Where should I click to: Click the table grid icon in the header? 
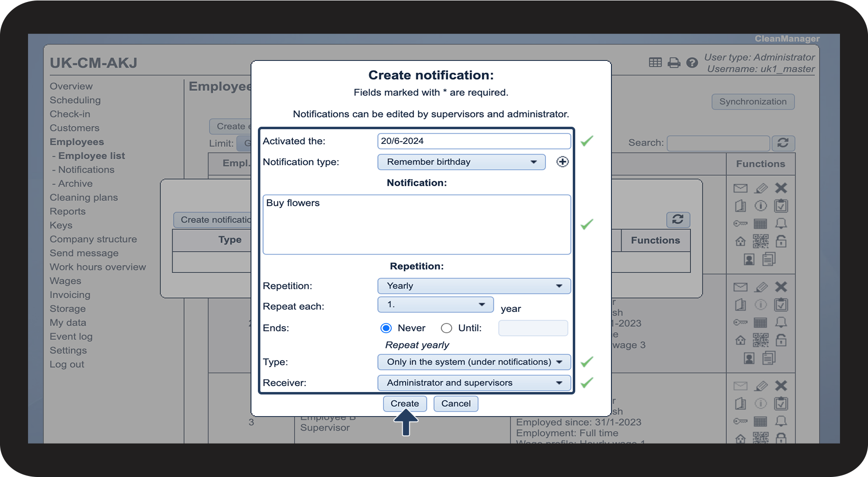tap(655, 62)
